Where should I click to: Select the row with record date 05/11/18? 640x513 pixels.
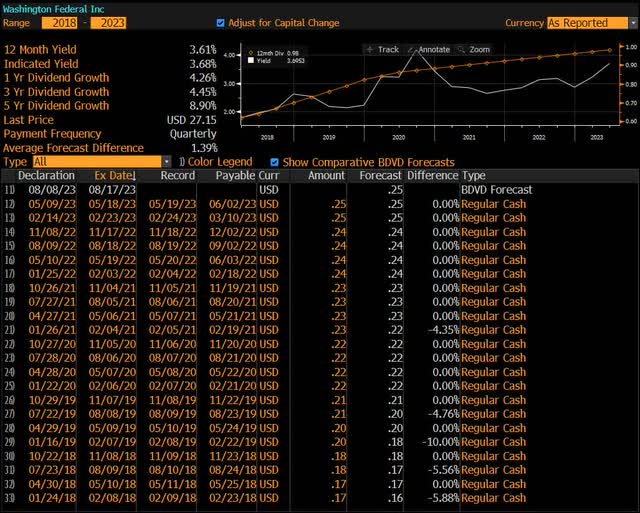tap(320, 484)
